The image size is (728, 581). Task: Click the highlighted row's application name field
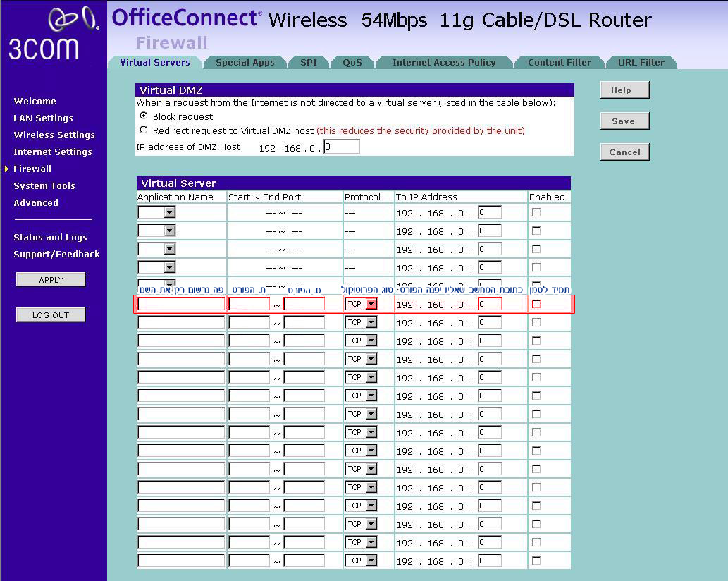(x=181, y=304)
